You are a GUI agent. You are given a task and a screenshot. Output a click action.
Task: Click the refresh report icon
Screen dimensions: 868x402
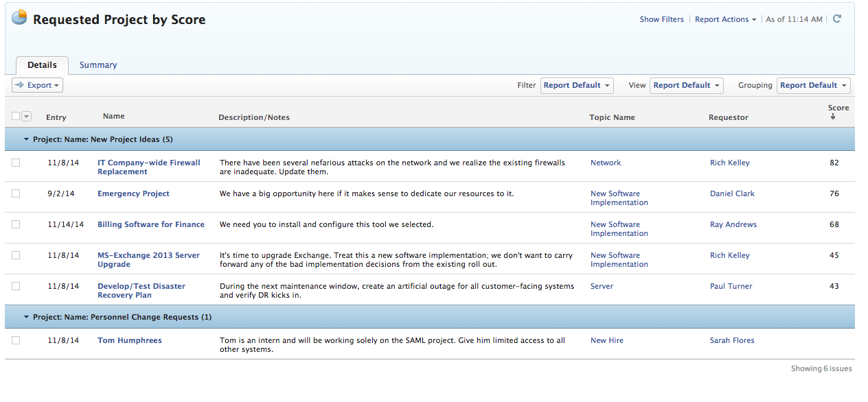tap(836, 19)
